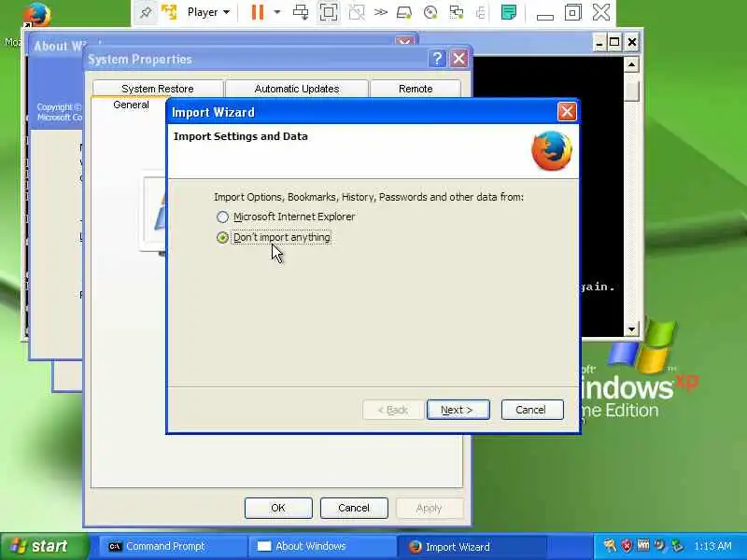Viewport: 747px width, 560px height.
Task: Click the round tray icon left of Safely Remove
Action: [660, 546]
